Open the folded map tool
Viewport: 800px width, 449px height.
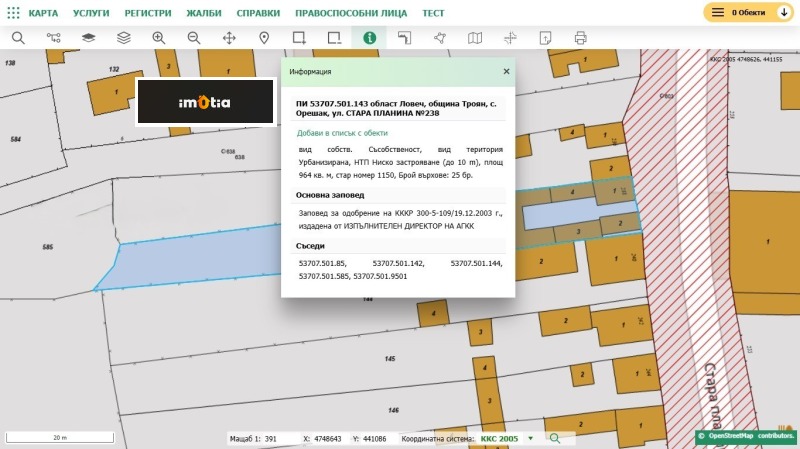475,38
